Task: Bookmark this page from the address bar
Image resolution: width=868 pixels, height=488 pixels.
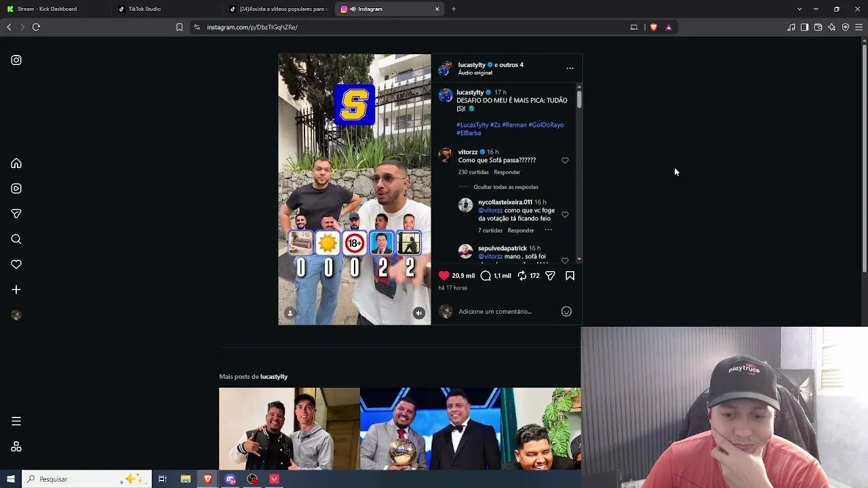Action: tap(179, 27)
